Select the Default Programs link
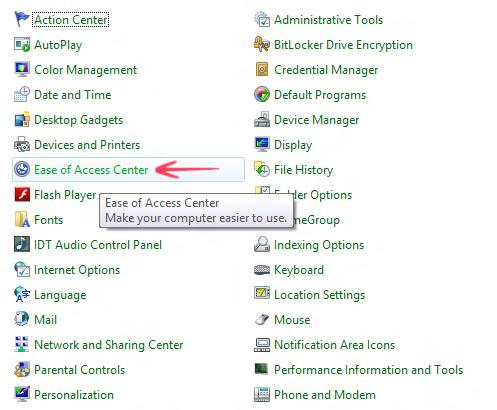Image resolution: width=497 pixels, height=410 pixels. pos(320,95)
